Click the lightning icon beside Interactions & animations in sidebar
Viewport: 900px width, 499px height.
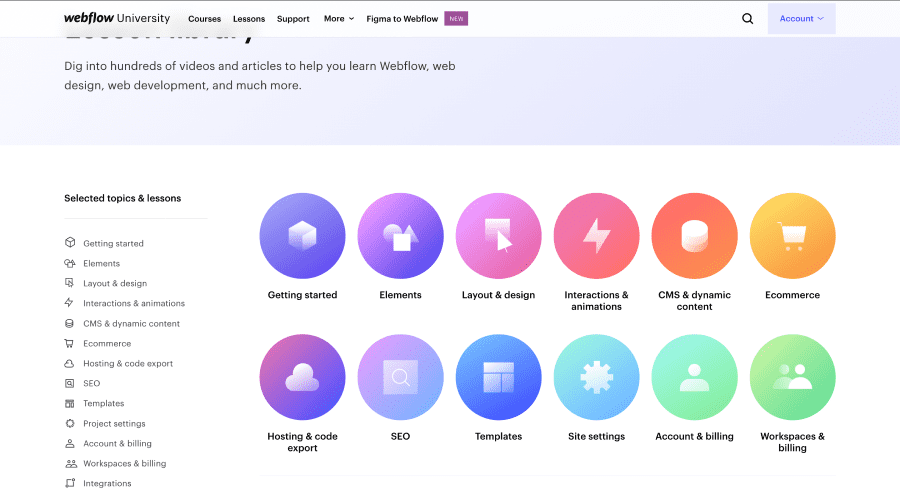coord(69,303)
